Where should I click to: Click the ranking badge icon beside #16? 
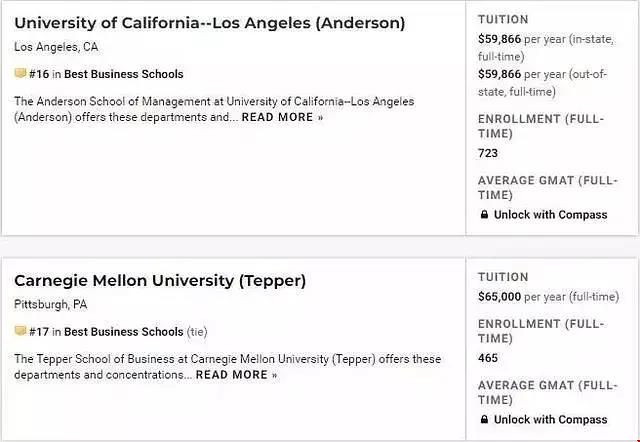[20, 73]
